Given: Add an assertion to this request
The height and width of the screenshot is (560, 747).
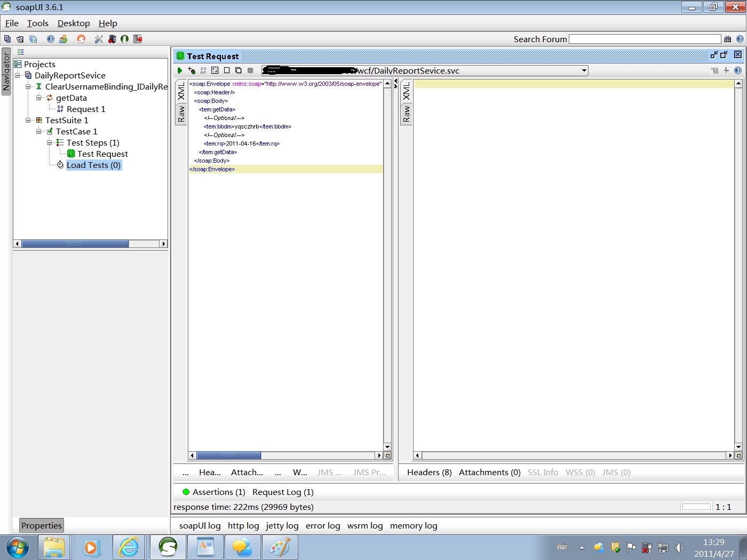Looking at the screenshot, I should pyautogui.click(x=192, y=70).
